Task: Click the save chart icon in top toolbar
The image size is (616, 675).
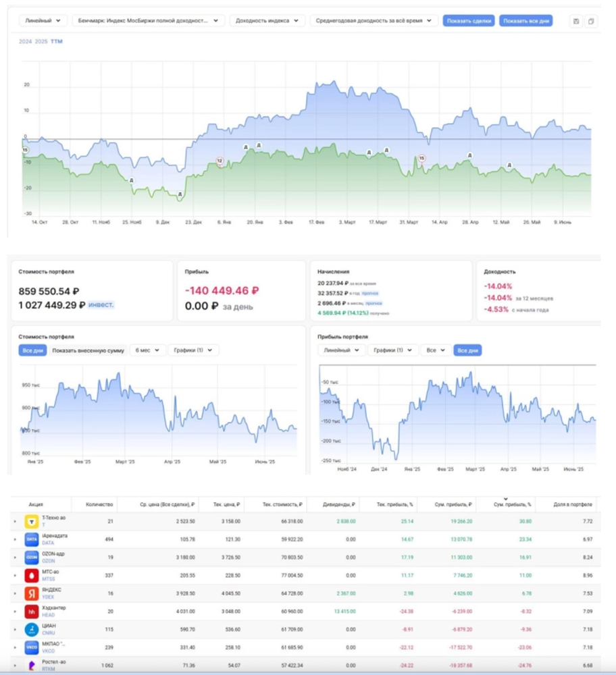Action: point(576,21)
